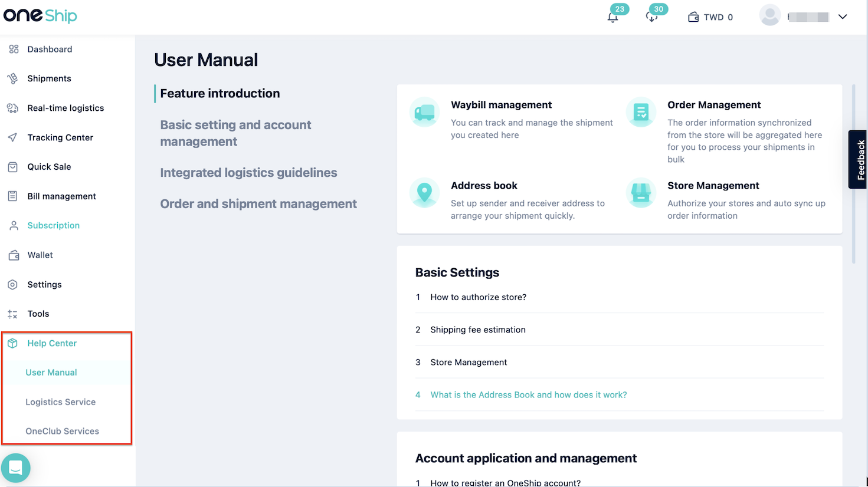Click the OneShip logo
The height and width of the screenshot is (487, 868).
pyautogui.click(x=40, y=15)
